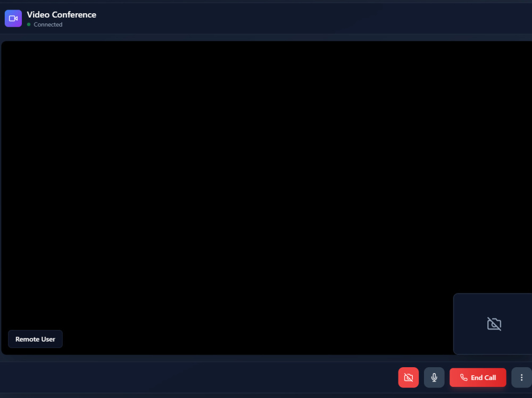532x398 pixels.
Task: Click the green connection status dot
Action: [x=29, y=24]
